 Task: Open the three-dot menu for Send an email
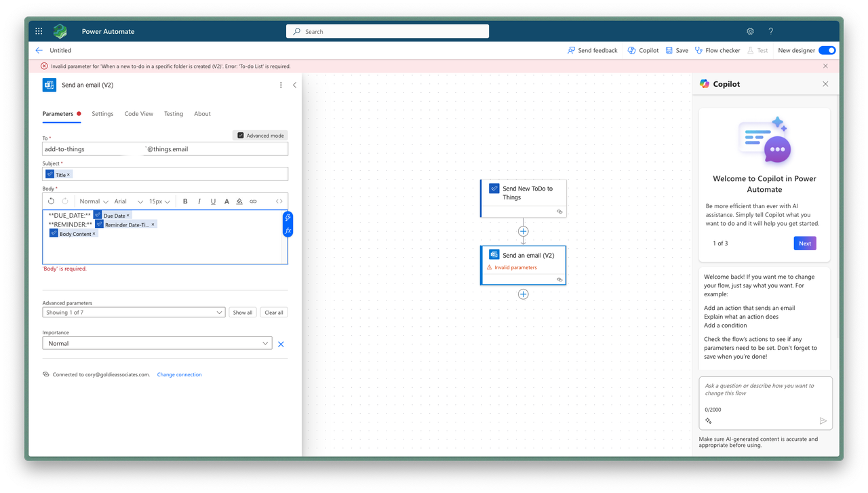click(x=281, y=85)
